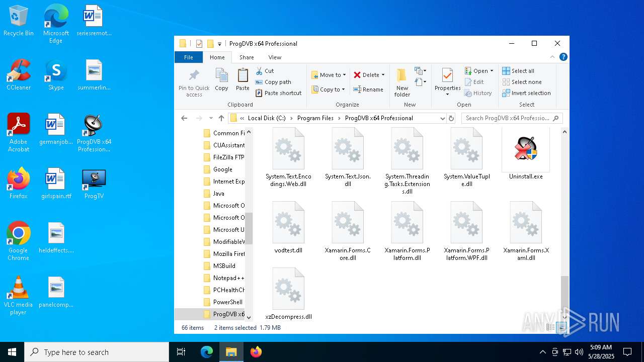Select CCleaner desktop shortcut
Viewport: 644px width, 362px height.
(19, 75)
